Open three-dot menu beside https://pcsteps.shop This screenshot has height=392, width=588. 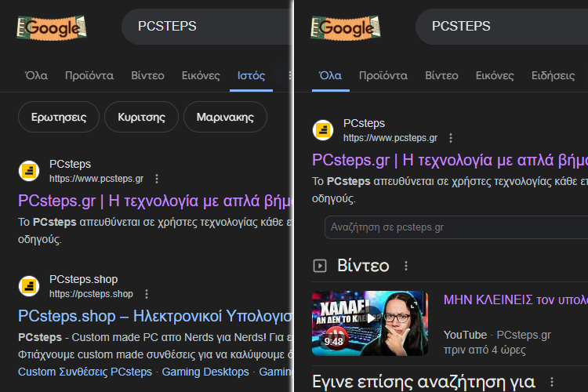pyautogui.click(x=147, y=294)
